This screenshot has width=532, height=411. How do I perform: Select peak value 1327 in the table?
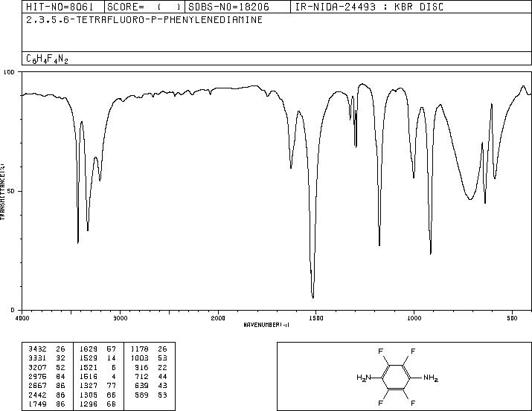89,386
